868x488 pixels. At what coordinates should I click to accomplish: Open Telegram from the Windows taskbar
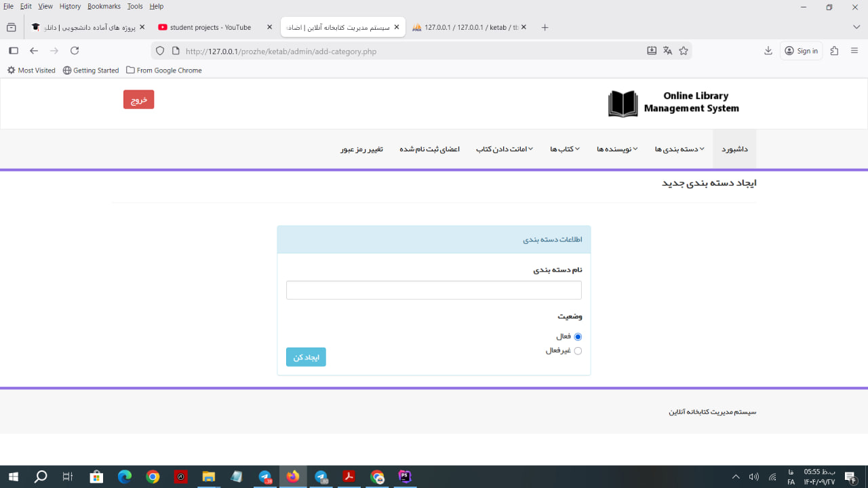(265, 477)
